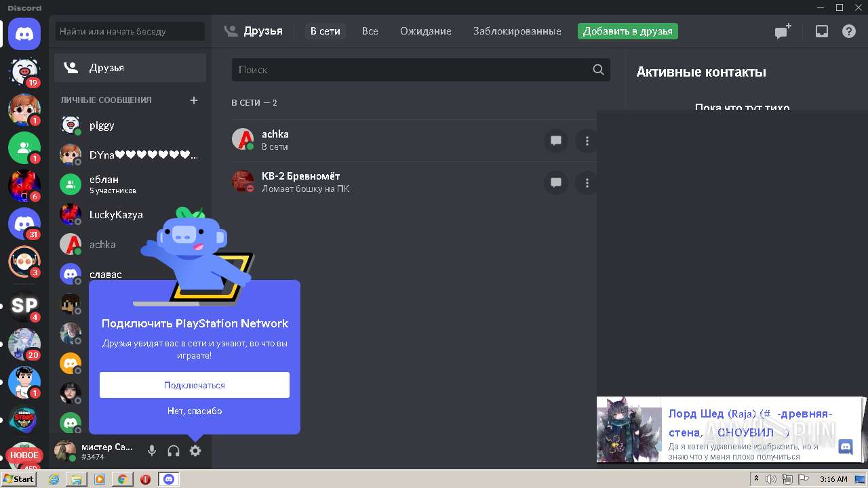
Task: Switch to the 'Все' tab
Action: click(x=370, y=31)
